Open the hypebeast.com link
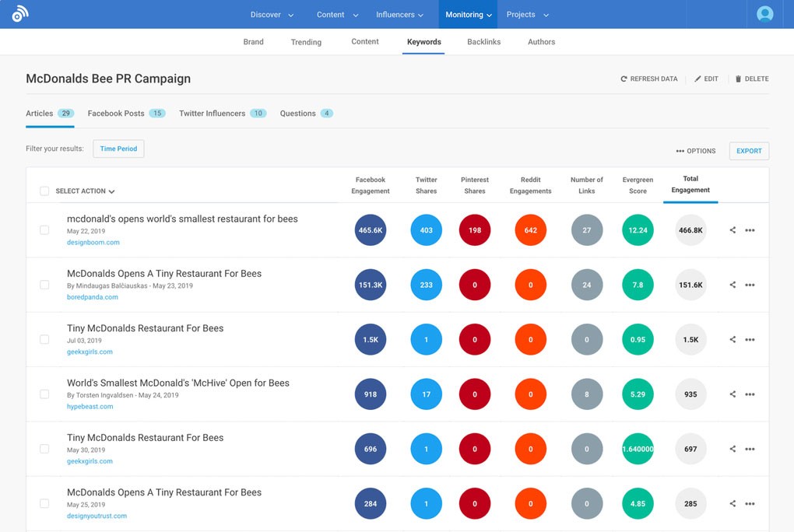Image resolution: width=794 pixels, height=532 pixels. pyautogui.click(x=90, y=407)
